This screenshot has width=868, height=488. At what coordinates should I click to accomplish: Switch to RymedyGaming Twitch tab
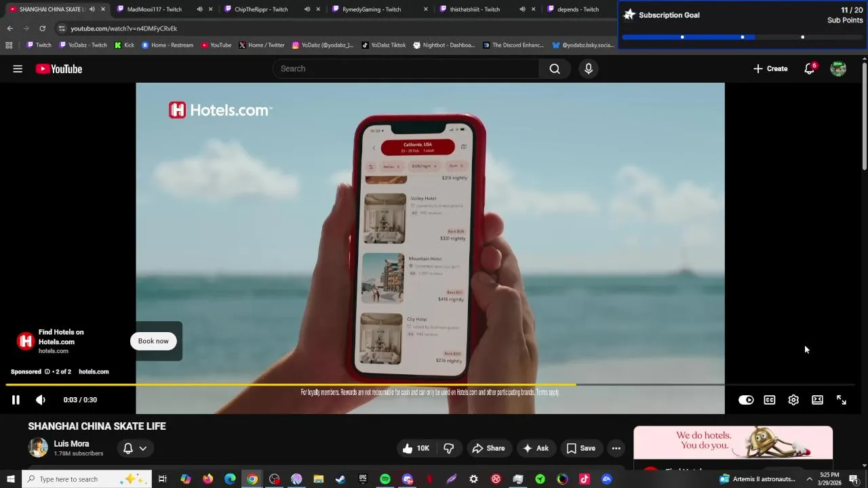[x=372, y=9]
